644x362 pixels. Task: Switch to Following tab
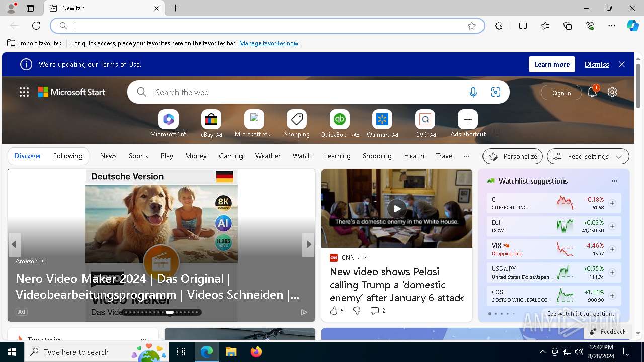click(x=67, y=156)
